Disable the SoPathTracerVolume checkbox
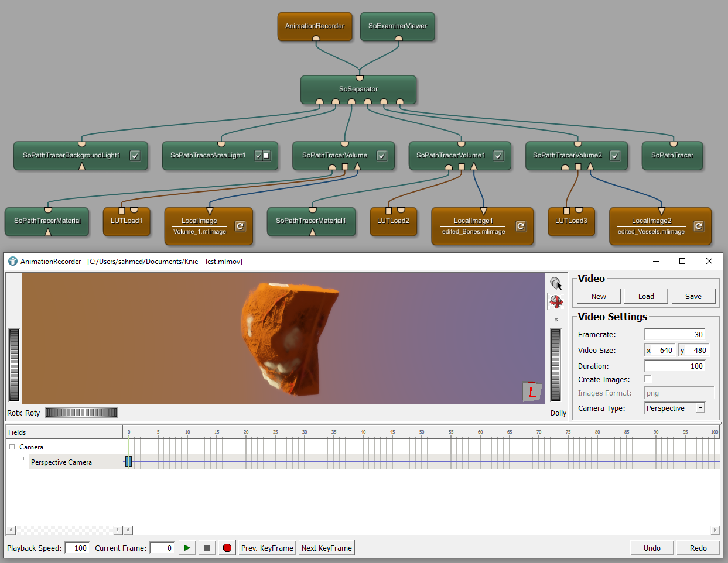 coord(381,156)
